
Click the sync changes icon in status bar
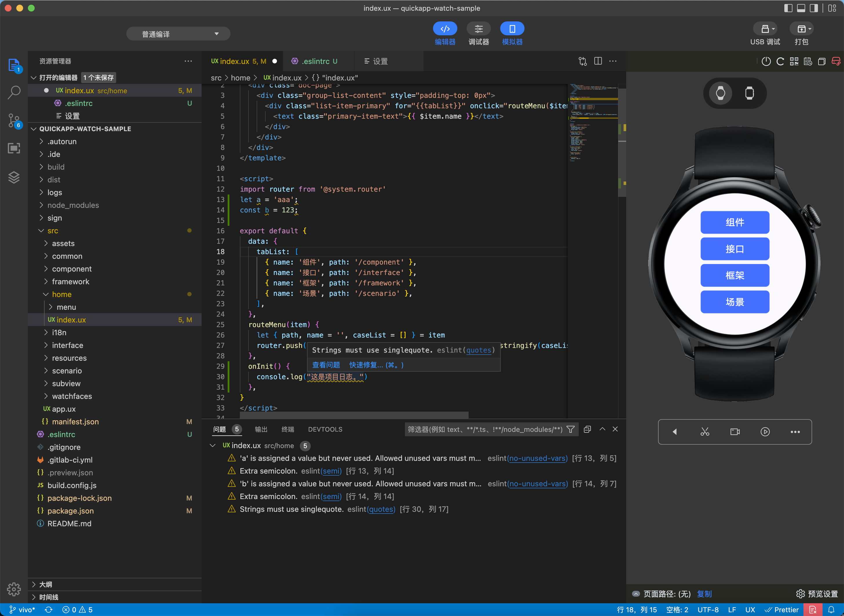[48, 610]
